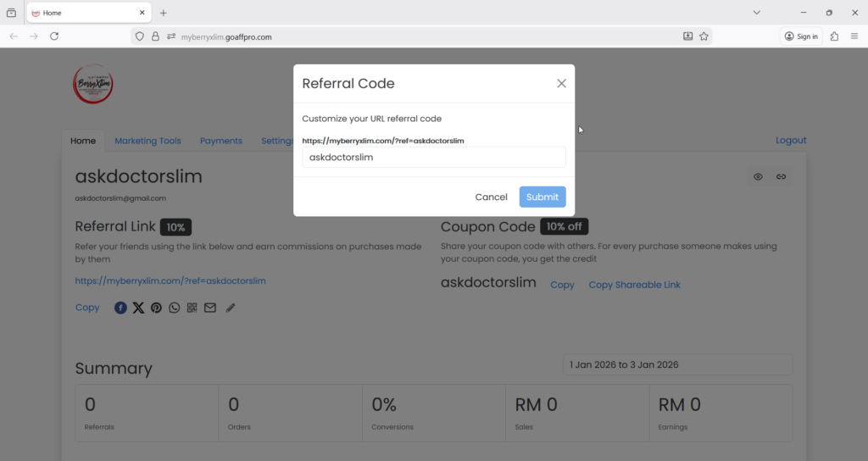The image size is (868, 461).
Task: Cancel the referral code change
Action: (x=491, y=197)
